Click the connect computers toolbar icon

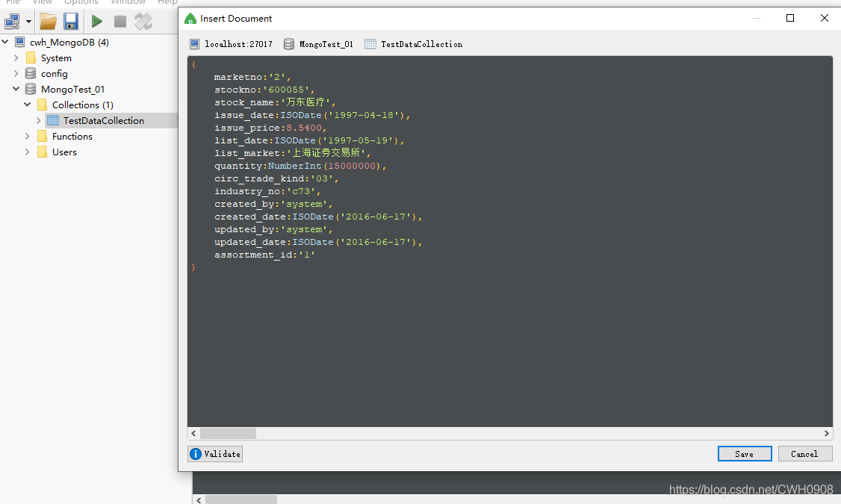pyautogui.click(x=12, y=22)
